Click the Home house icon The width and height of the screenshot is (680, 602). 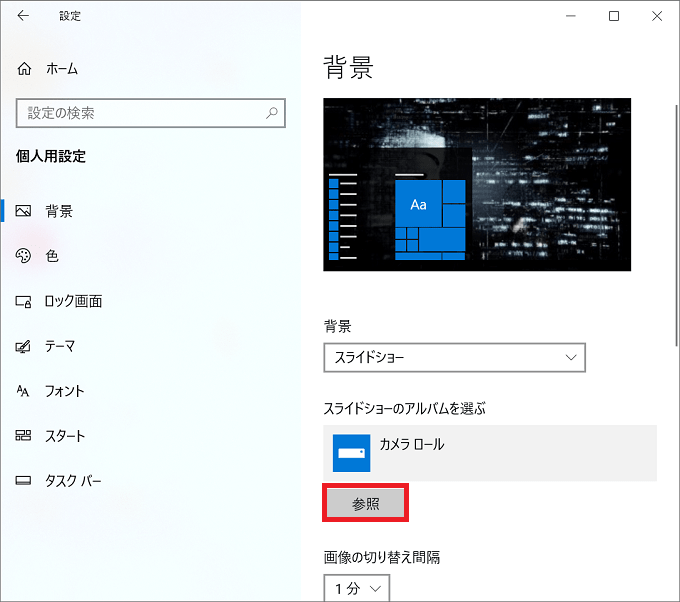click(x=24, y=69)
